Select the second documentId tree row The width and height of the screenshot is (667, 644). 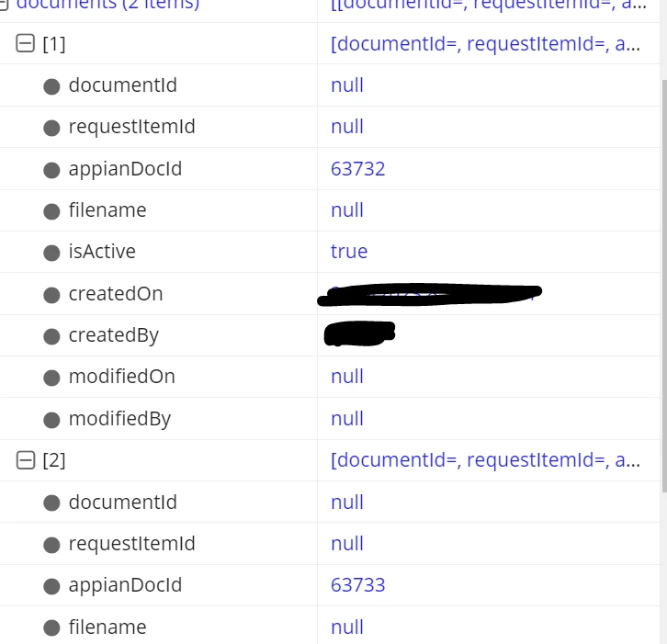(x=330, y=502)
